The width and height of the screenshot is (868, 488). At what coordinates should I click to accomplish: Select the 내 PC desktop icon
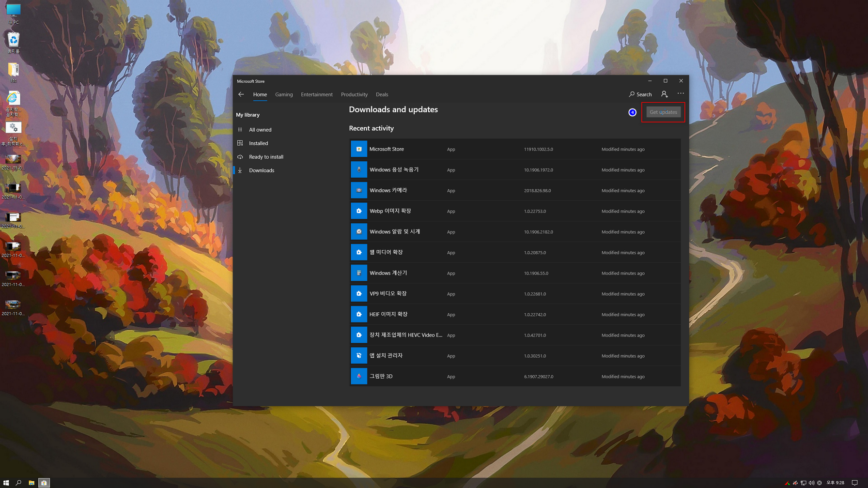[x=13, y=14]
